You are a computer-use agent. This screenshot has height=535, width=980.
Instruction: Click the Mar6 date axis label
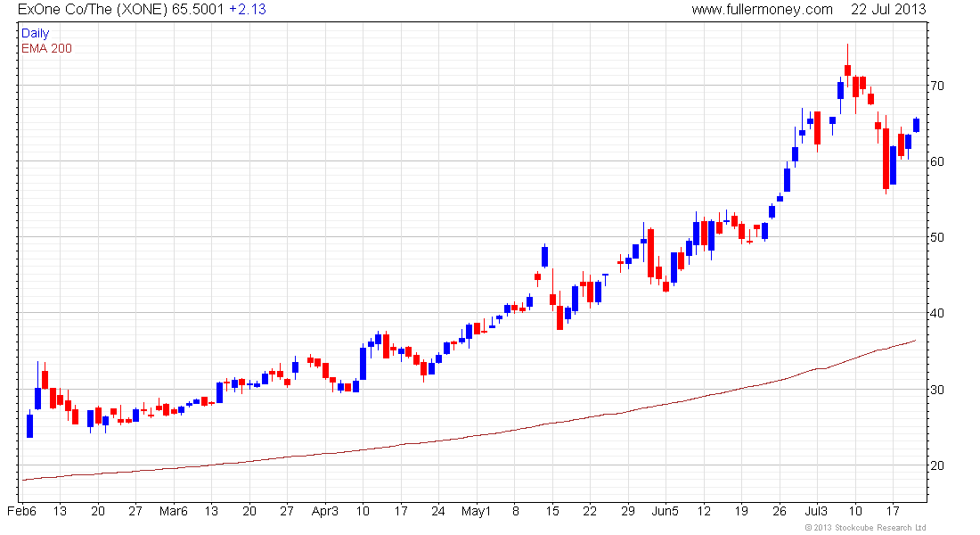[x=173, y=511]
